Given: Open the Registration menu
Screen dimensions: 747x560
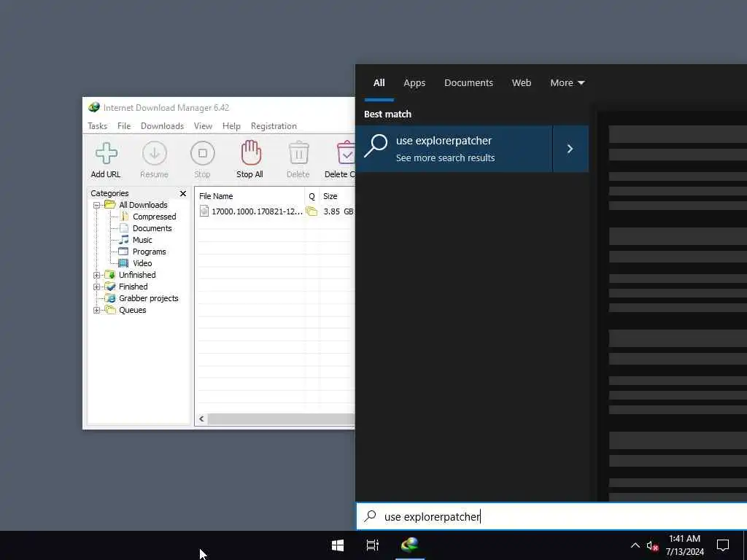Looking at the screenshot, I should [274, 126].
